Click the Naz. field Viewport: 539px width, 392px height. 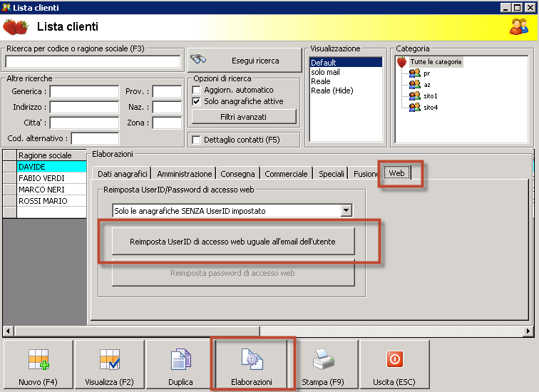(x=167, y=107)
